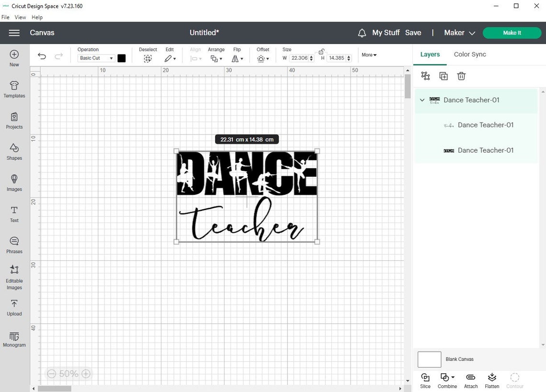This screenshot has width=546, height=392.
Task: Collapse the Dance Teacher-01 group
Action: point(422,100)
